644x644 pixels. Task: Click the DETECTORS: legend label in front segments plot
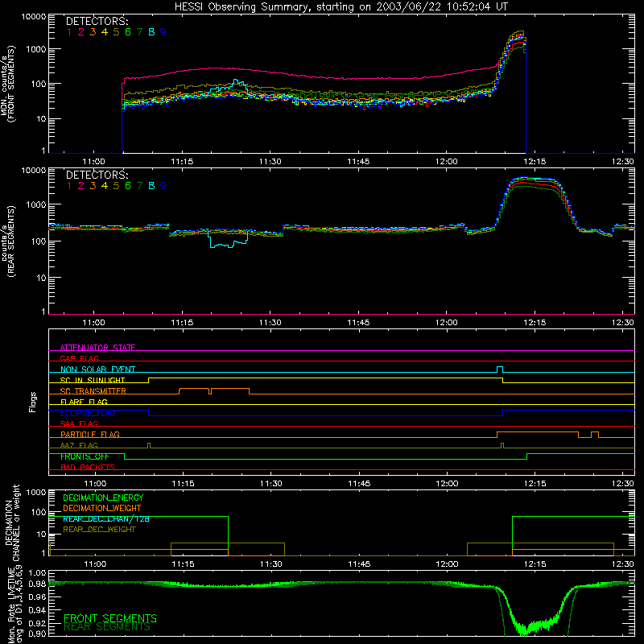click(97, 21)
